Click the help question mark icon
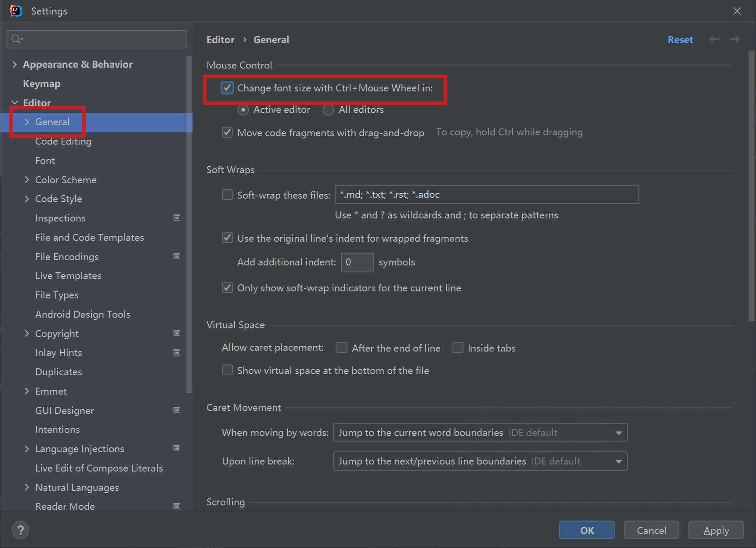This screenshot has width=756, height=548. click(20, 530)
